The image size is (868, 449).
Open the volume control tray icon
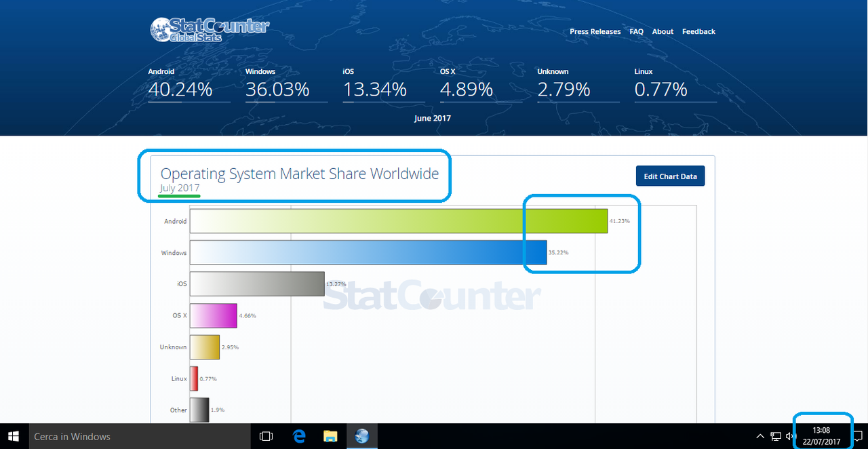tap(791, 436)
